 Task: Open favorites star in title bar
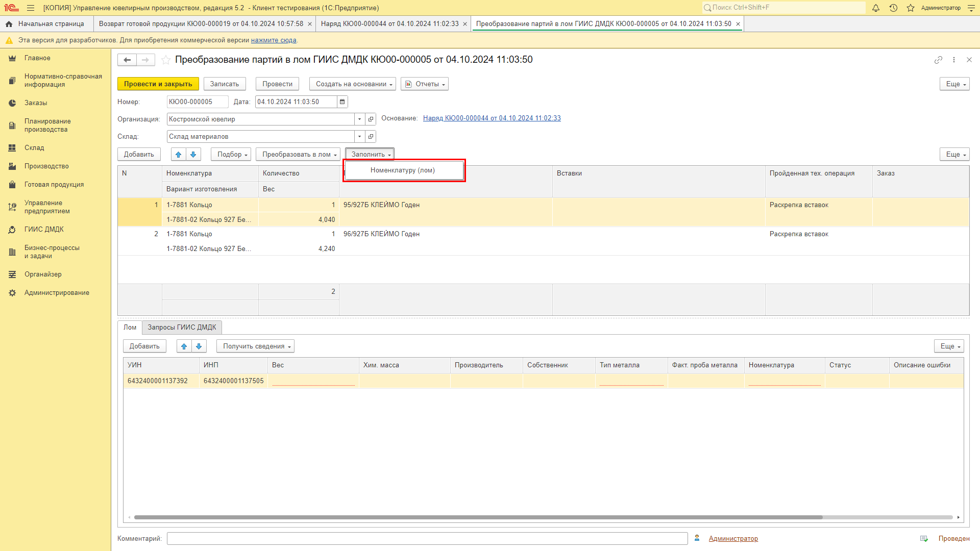coord(911,8)
